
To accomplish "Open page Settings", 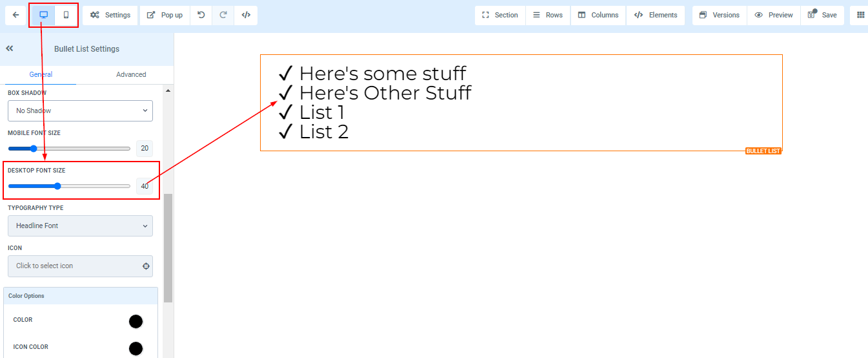I will tap(110, 15).
